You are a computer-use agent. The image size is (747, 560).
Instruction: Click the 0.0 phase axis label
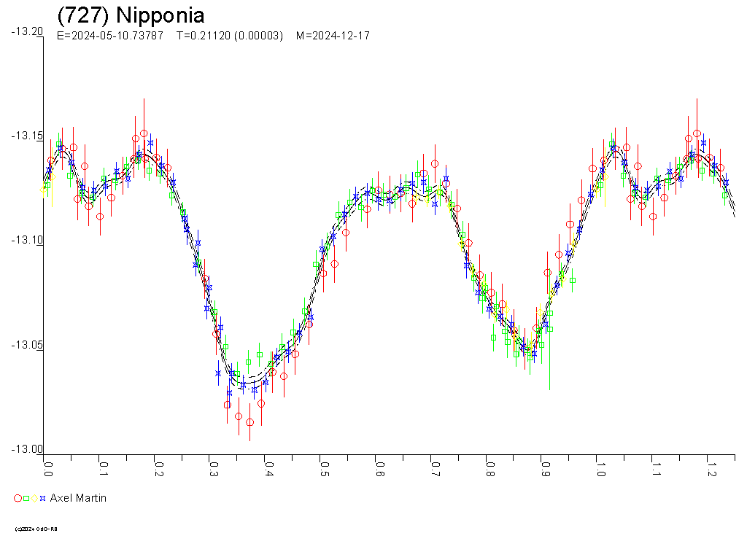tap(48, 467)
